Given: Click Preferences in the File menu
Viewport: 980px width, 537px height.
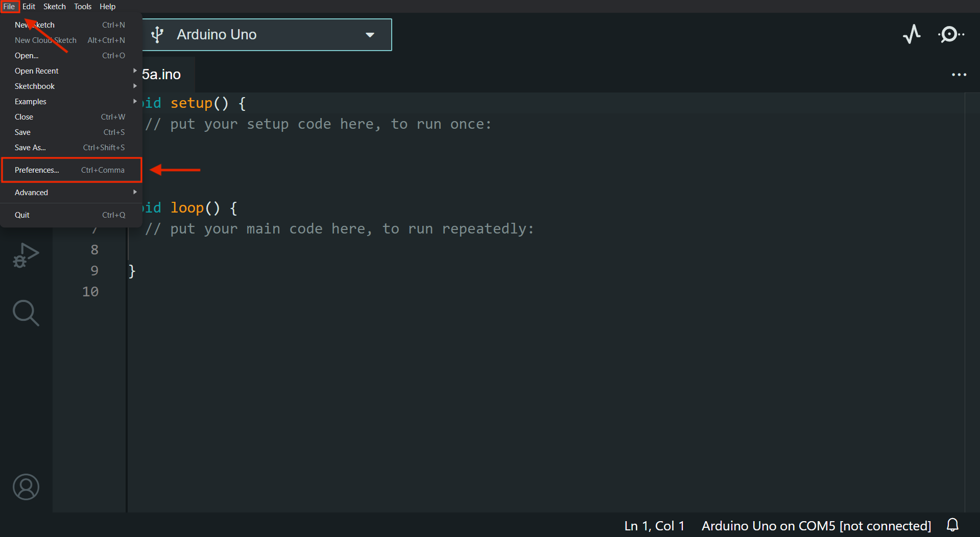Looking at the screenshot, I should tap(36, 170).
